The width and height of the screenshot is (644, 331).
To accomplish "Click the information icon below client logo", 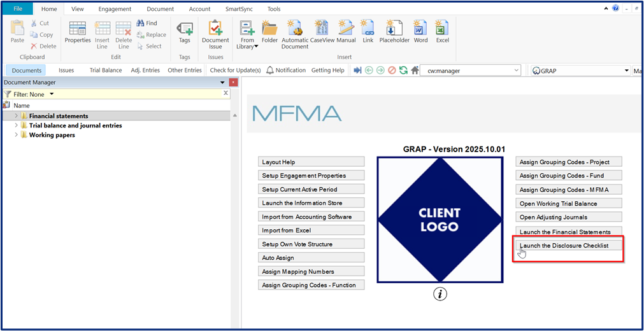I will coord(440,293).
